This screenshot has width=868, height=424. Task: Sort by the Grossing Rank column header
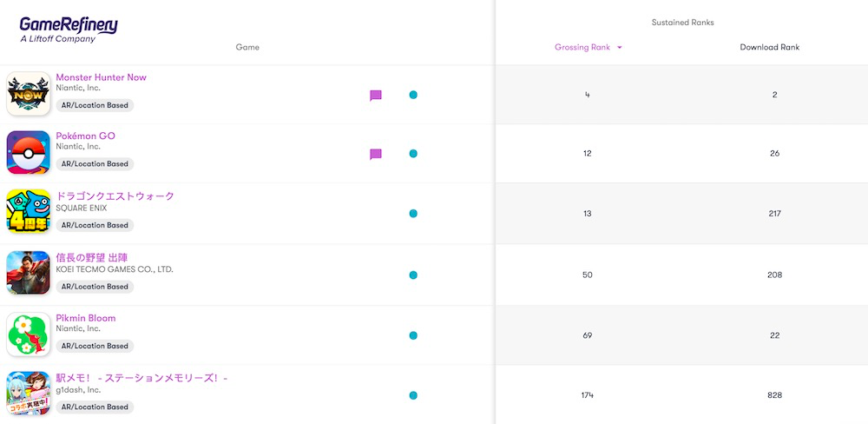pos(582,48)
